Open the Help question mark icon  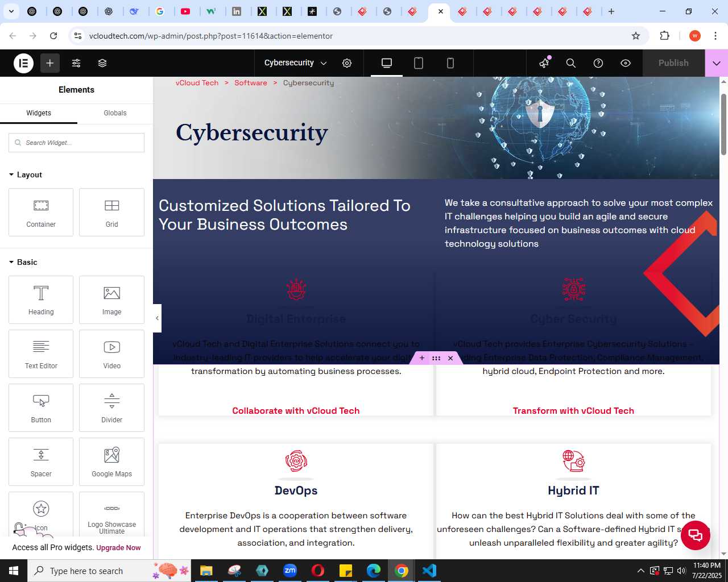click(x=598, y=63)
